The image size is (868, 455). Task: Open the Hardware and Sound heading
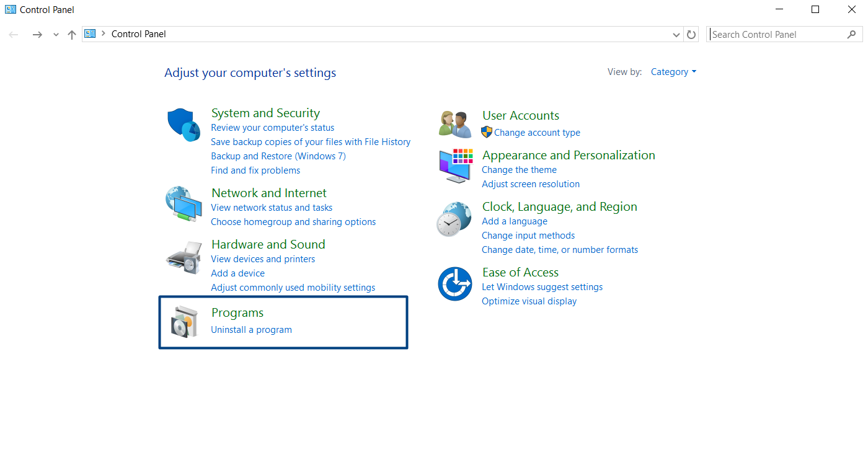(x=268, y=244)
